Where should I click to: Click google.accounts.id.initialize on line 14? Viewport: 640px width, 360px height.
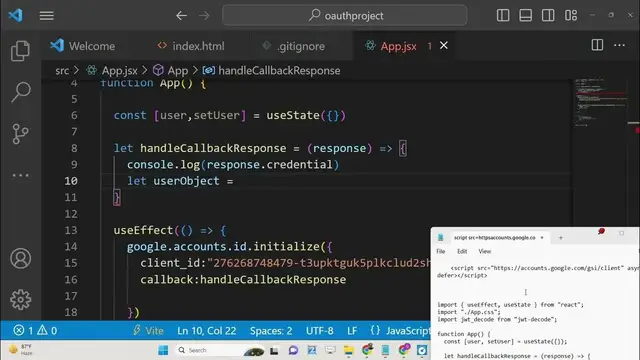[223, 247]
